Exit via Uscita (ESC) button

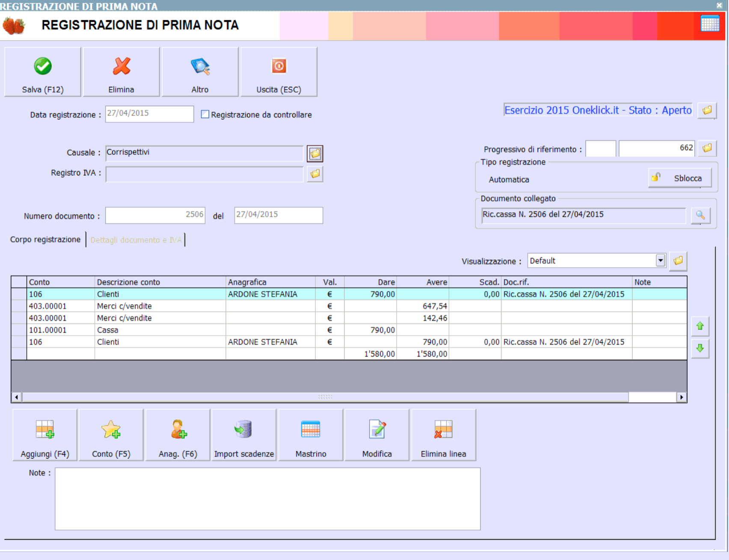tap(279, 72)
